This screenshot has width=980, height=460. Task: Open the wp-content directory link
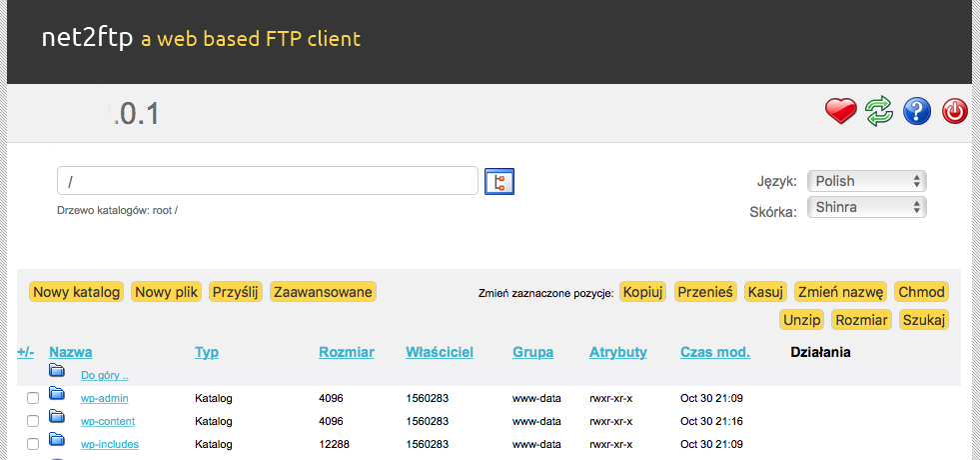(x=108, y=421)
